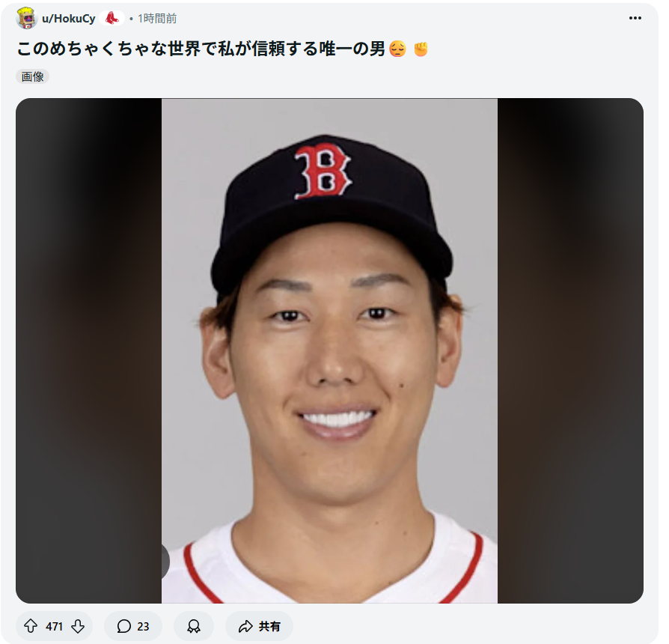
Task: Go to previous image with half-hidden arrow
Action: click(165, 562)
